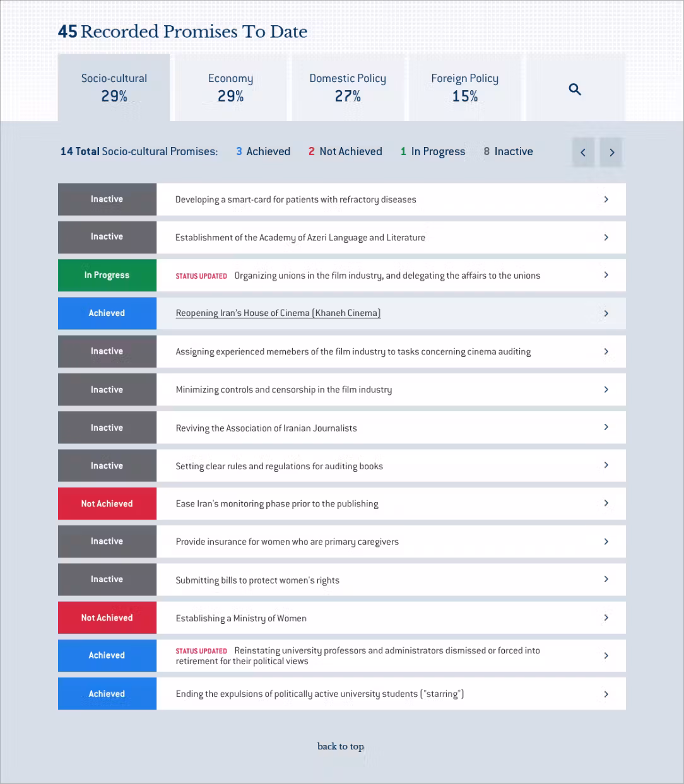Go to next page with right arrow
Viewport: 684px width, 784px height.
pyautogui.click(x=611, y=152)
